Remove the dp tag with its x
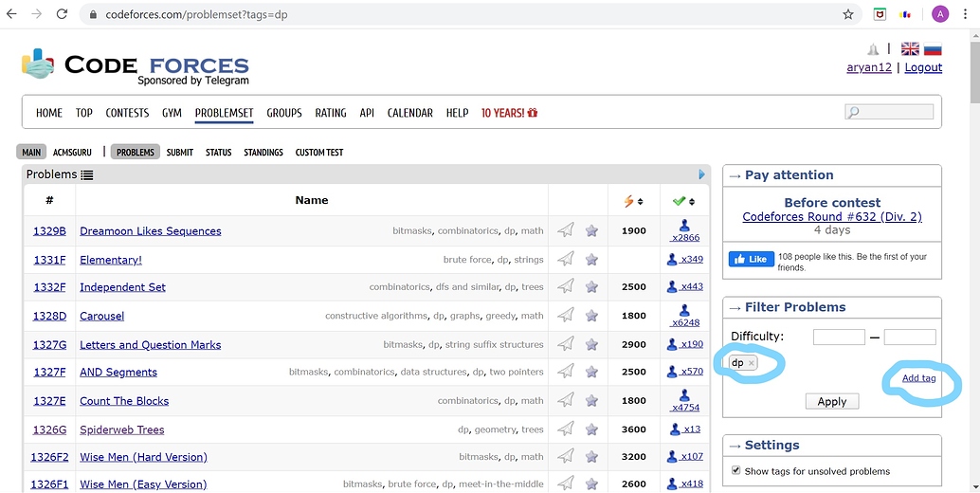This screenshot has width=980, height=493. [x=752, y=363]
